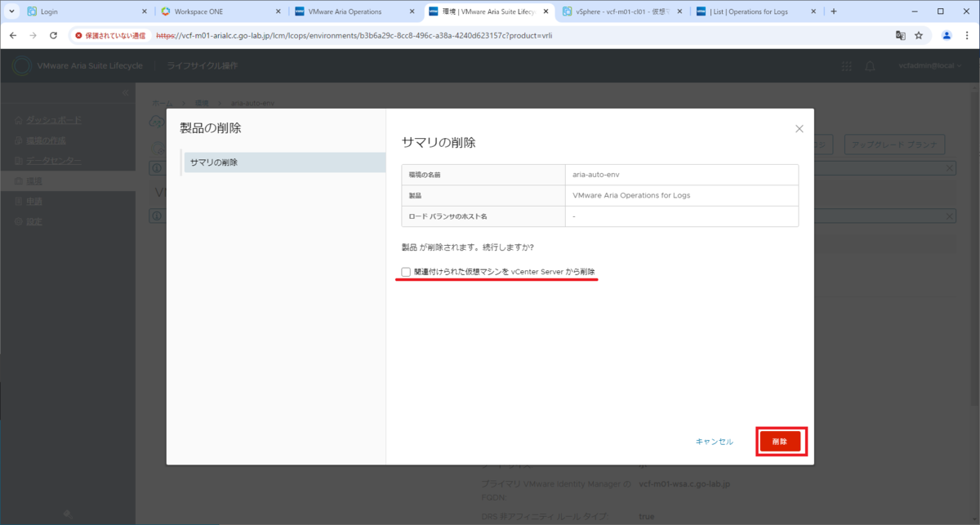The image size is (980, 525).
Task: Open the Chrome profile icon
Action: 947,35
